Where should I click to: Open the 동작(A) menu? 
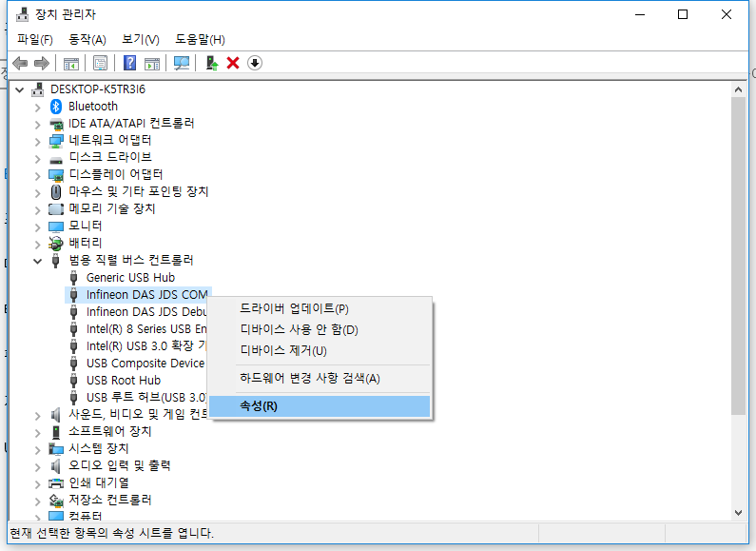tap(87, 40)
